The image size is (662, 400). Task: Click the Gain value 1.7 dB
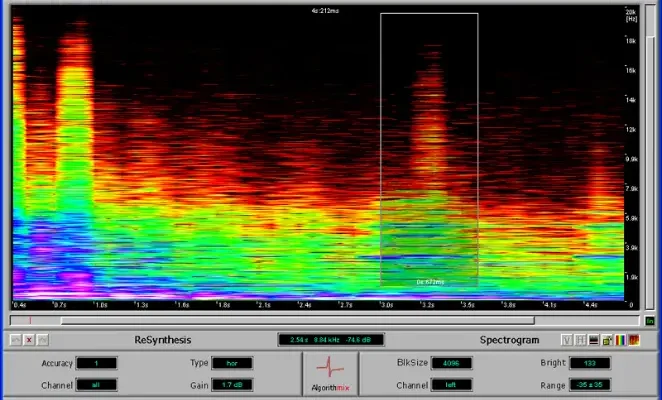pos(231,384)
